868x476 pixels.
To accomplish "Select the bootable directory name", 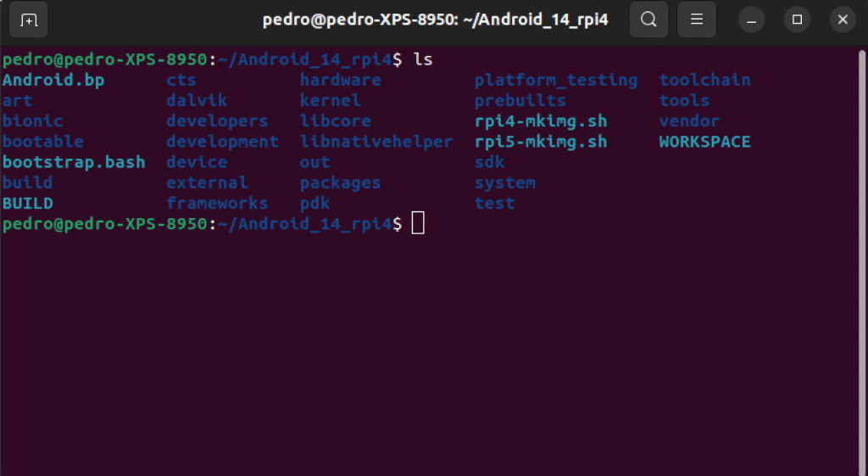I will [42, 142].
